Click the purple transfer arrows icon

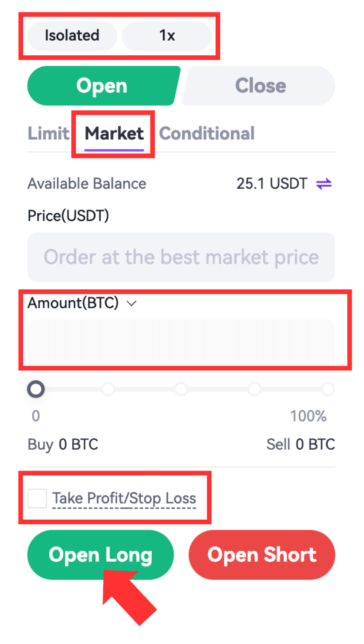(324, 184)
